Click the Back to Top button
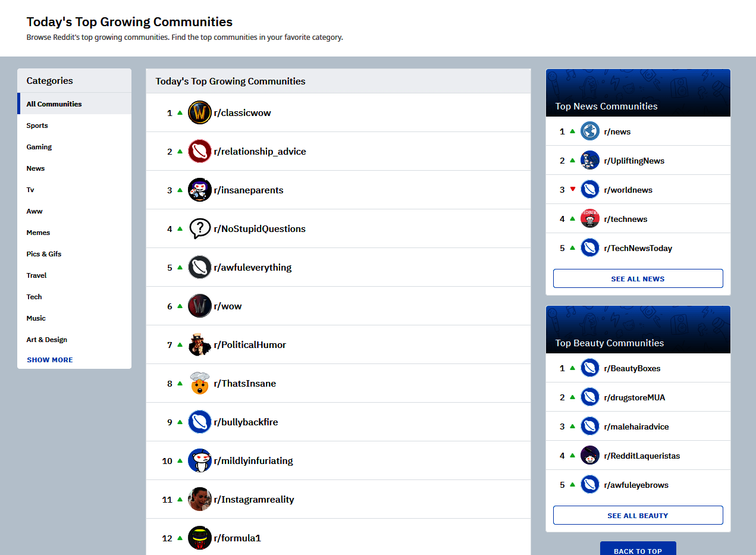Viewport: 756px width, 555px height. (x=638, y=550)
